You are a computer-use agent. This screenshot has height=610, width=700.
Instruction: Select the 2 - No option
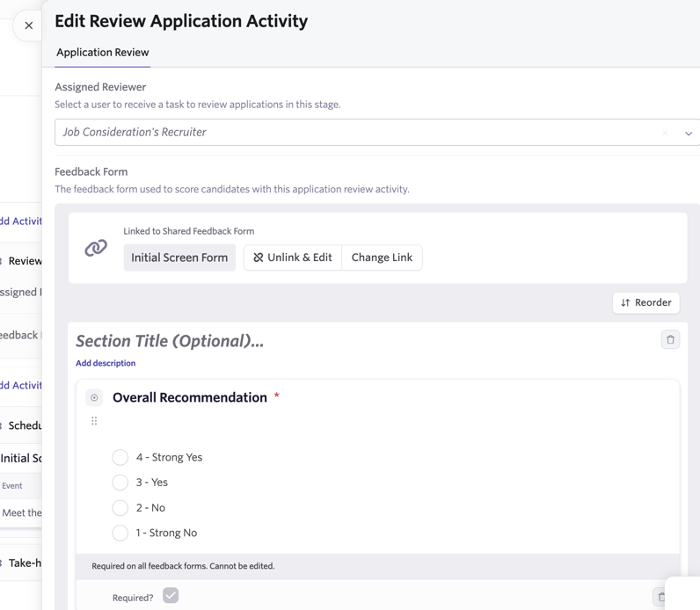pos(120,508)
